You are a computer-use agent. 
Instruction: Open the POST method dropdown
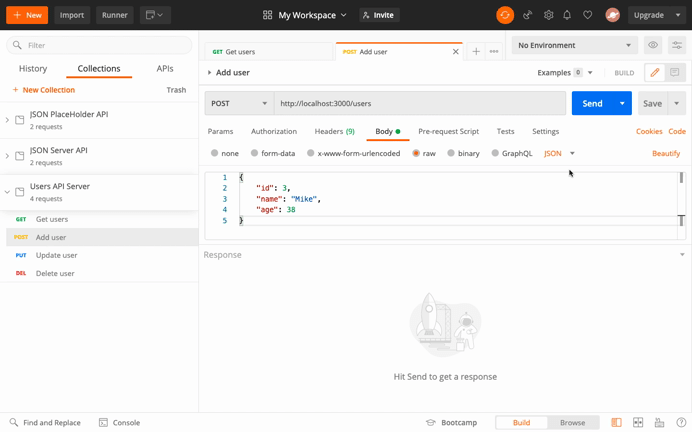(x=239, y=103)
